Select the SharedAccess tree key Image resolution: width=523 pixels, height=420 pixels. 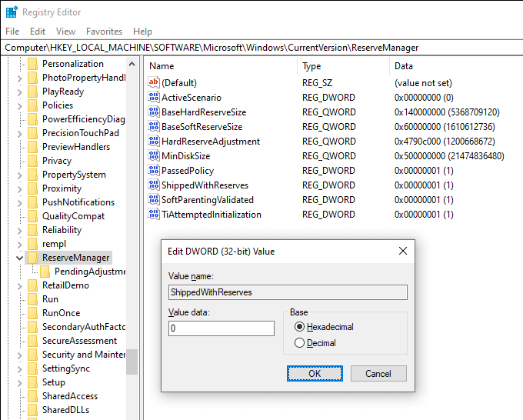[x=70, y=396]
